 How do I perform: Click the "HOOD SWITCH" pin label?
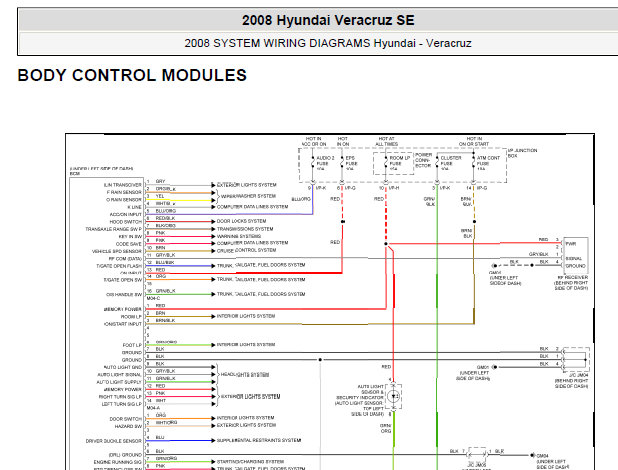coord(125,222)
